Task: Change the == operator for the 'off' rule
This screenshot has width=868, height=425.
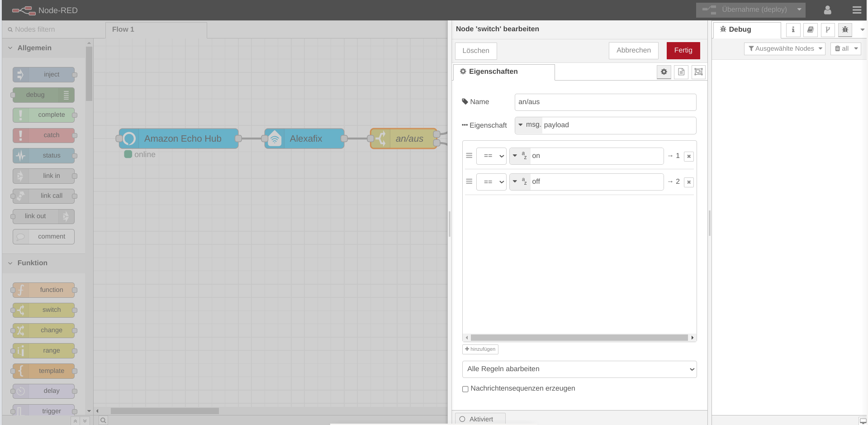Action: click(491, 182)
